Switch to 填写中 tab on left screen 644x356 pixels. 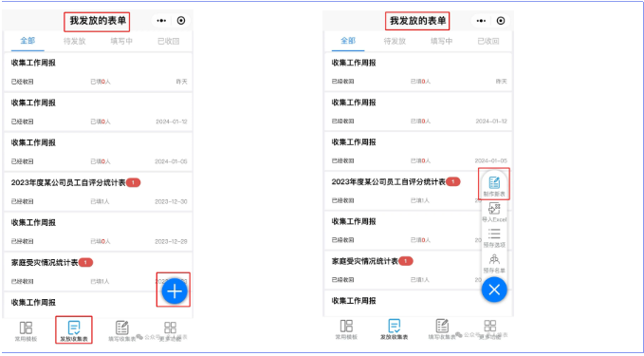click(x=121, y=41)
